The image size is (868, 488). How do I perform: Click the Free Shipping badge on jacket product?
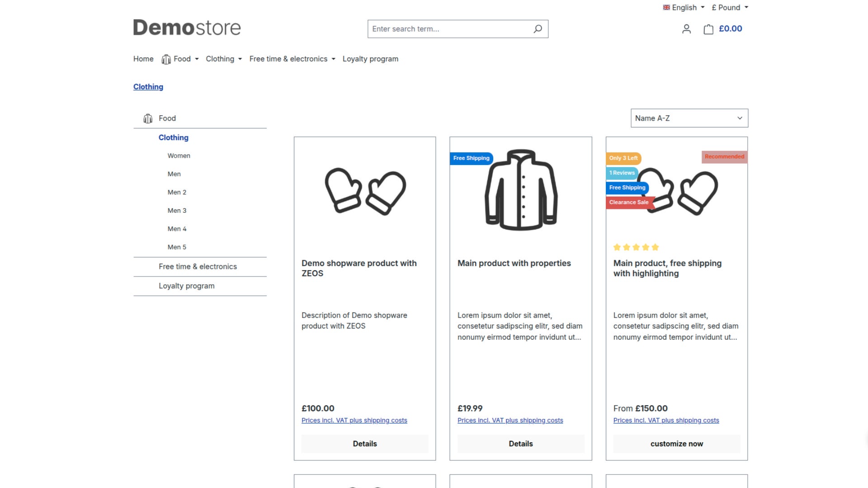(471, 158)
